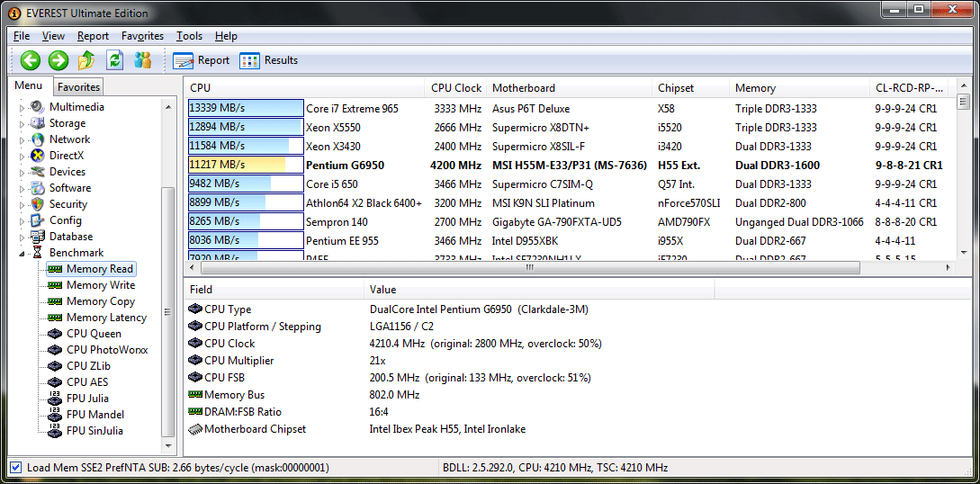This screenshot has height=484, width=980.
Task: Click the CPU AES processor icon
Action: [55, 383]
